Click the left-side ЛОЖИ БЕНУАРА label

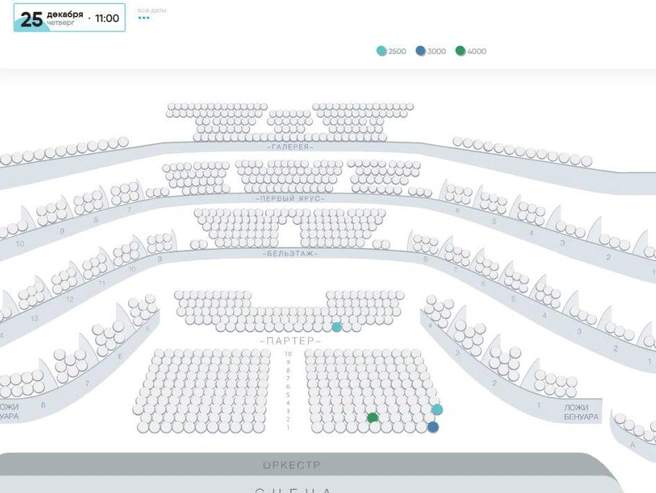9,412
